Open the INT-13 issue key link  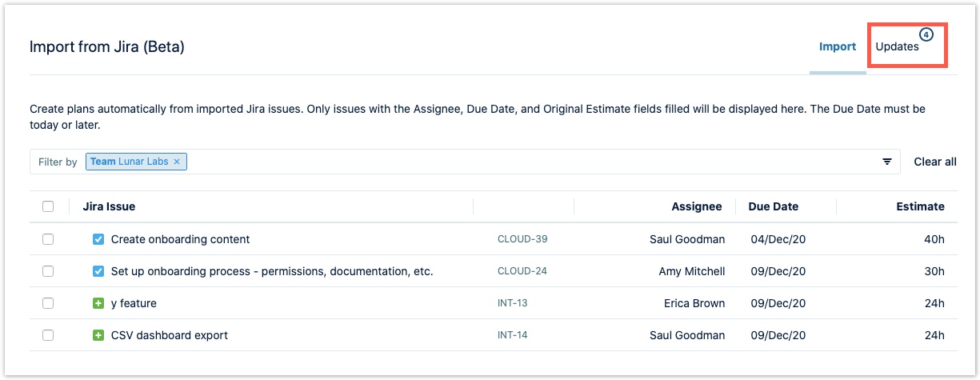[513, 303]
